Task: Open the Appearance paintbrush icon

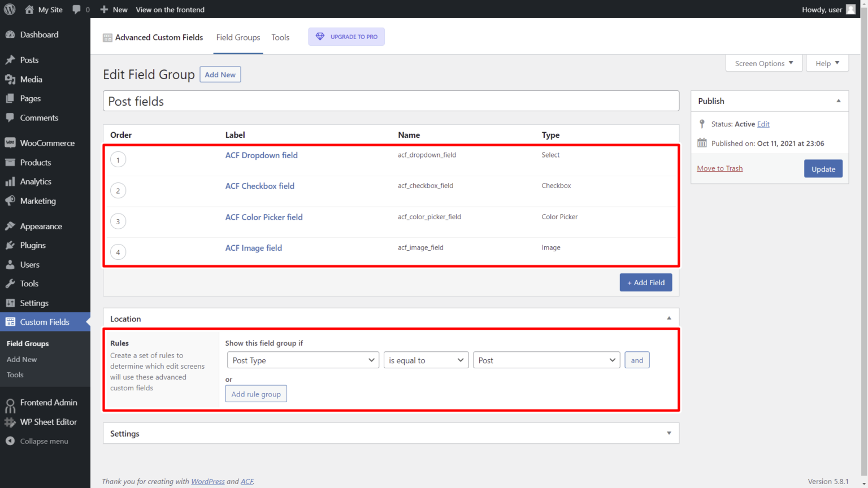Action: [x=11, y=226]
